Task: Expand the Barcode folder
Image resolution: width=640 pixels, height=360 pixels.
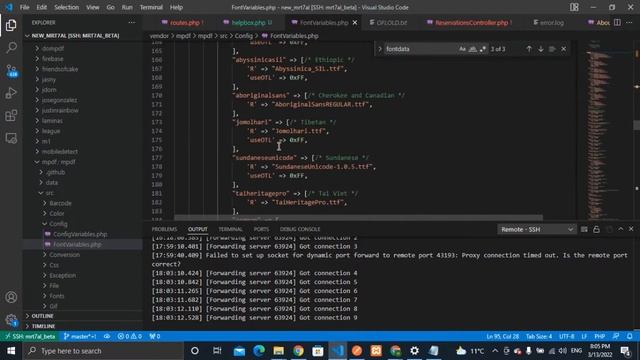Action: 60,203
